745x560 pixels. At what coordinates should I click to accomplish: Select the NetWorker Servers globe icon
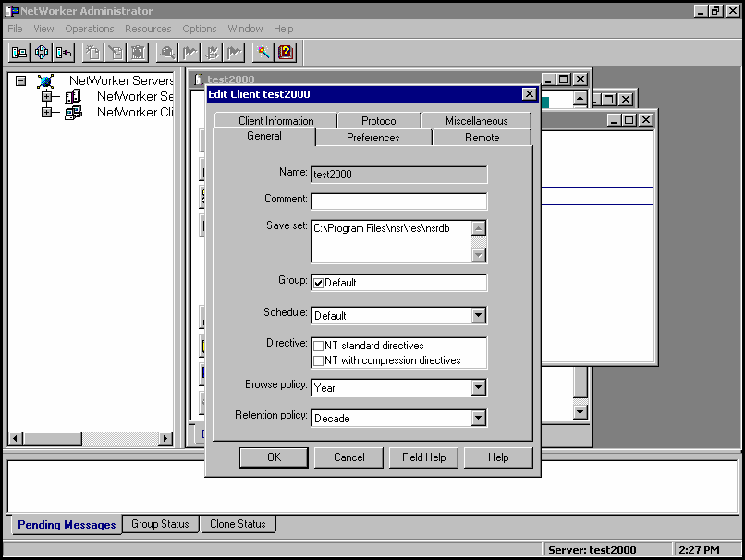point(45,81)
